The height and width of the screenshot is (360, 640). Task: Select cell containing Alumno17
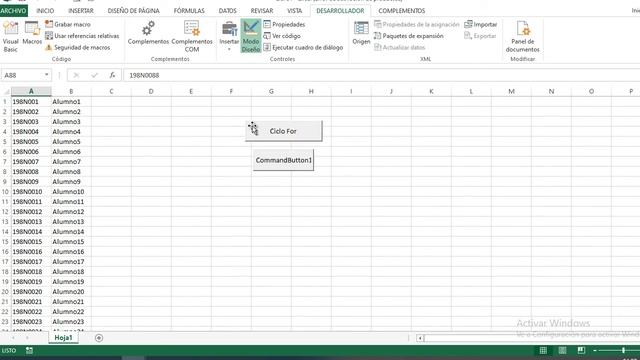pyautogui.click(x=71, y=262)
